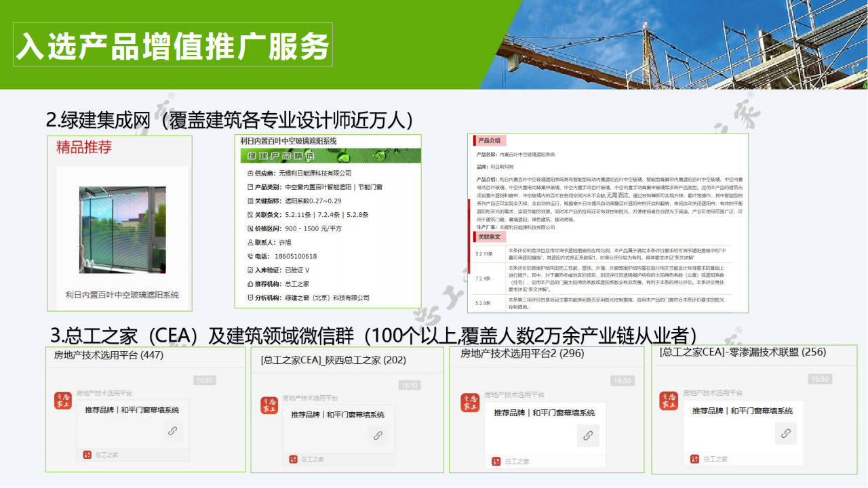Click the contact name 许旭

[285, 242]
